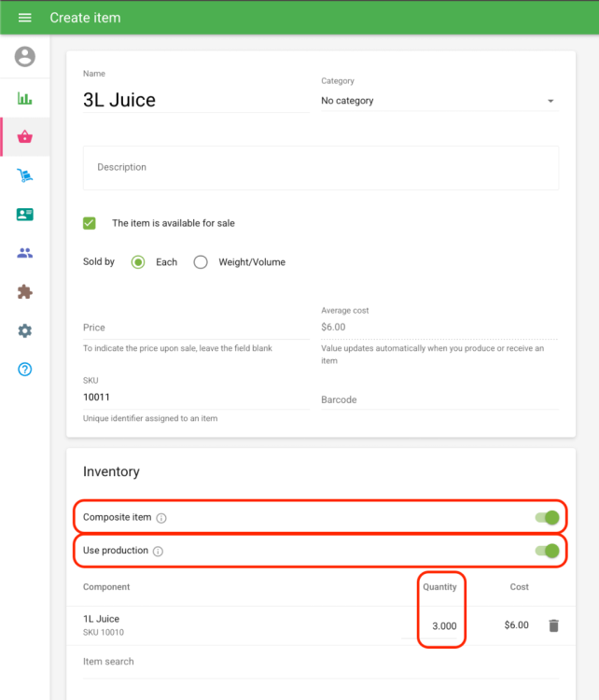Open the hamburger navigation menu
Viewport: 599px width, 700px height.
click(24, 18)
